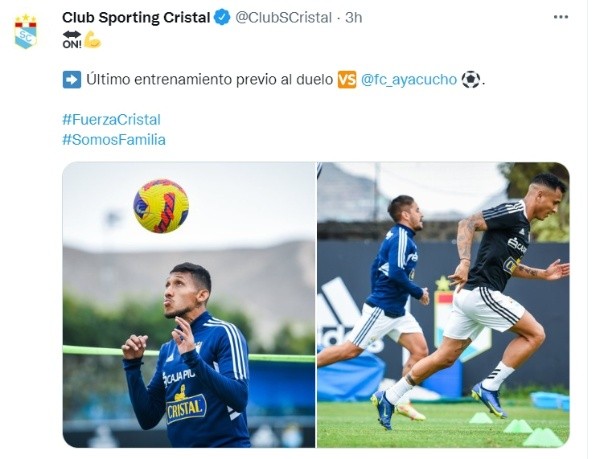Viewport: 600px width, 459px height.
Task: Click the orange VS emoji
Action: (x=347, y=80)
